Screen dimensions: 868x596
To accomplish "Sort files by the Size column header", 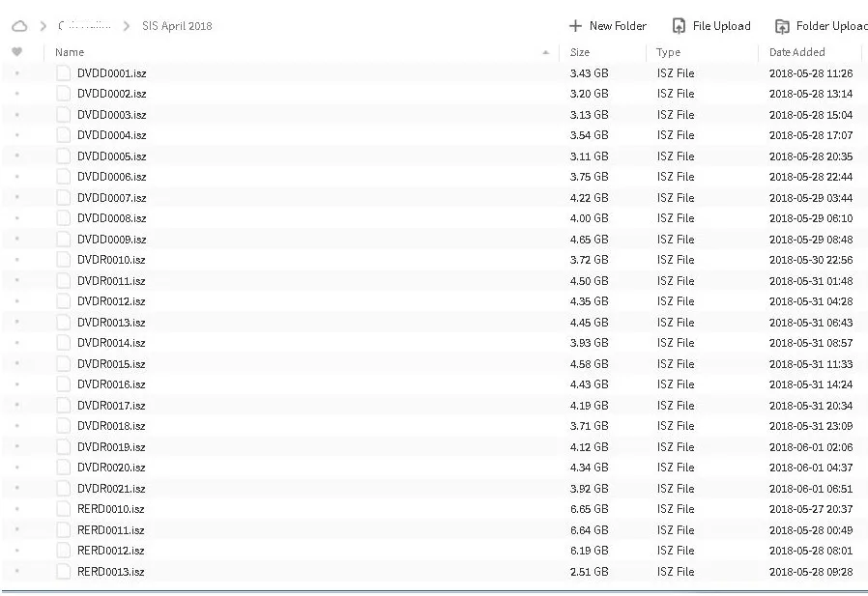I will click(x=580, y=52).
